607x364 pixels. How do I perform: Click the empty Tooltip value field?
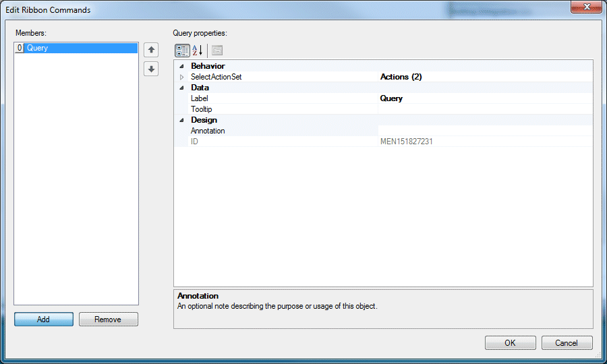(485, 109)
